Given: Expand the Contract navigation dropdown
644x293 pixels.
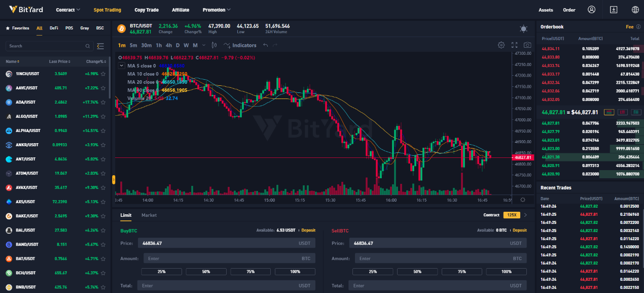Looking at the screenshot, I should [x=68, y=9].
